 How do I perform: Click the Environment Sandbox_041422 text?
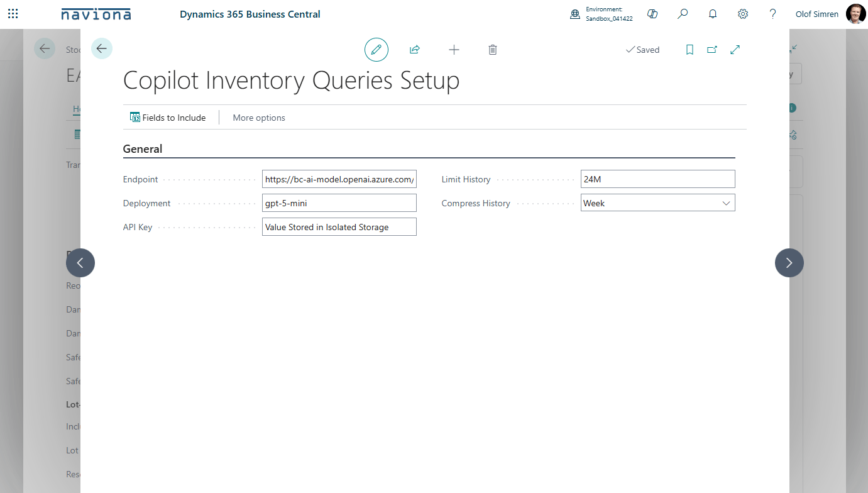click(609, 14)
